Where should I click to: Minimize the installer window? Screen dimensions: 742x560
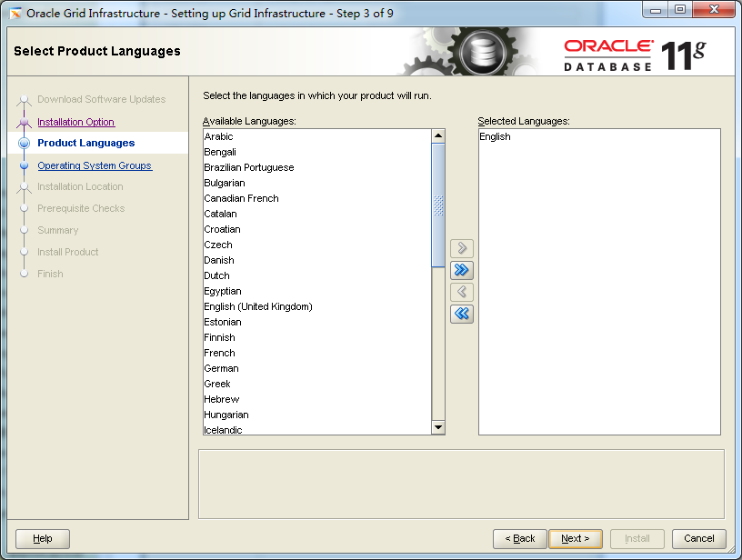click(656, 10)
